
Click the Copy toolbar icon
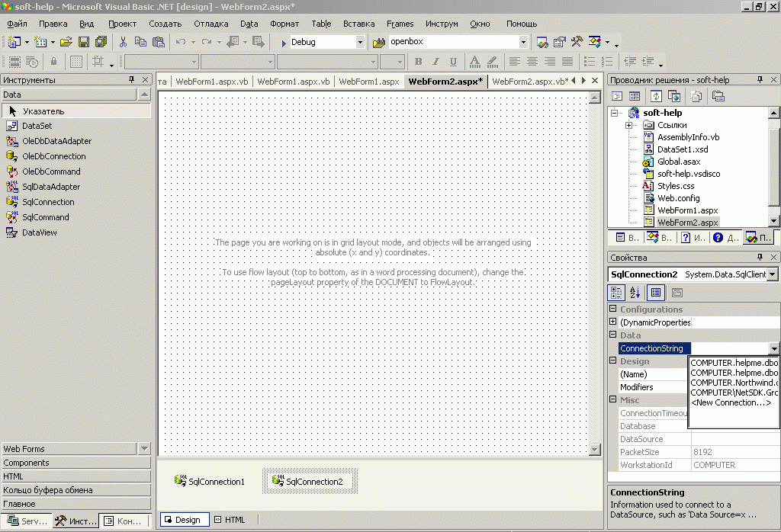[x=140, y=43]
